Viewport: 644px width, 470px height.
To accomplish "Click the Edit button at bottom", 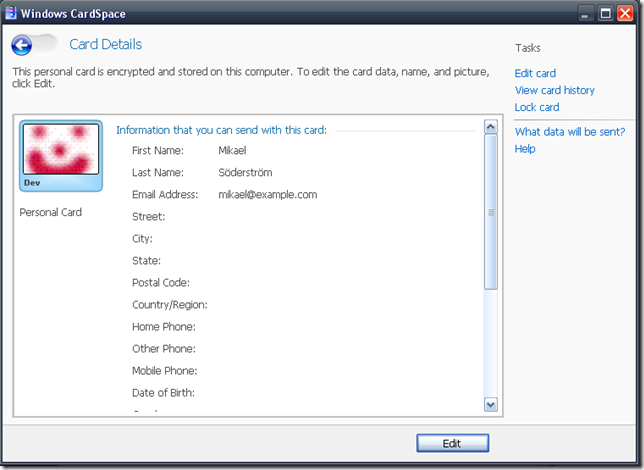I will click(x=452, y=443).
